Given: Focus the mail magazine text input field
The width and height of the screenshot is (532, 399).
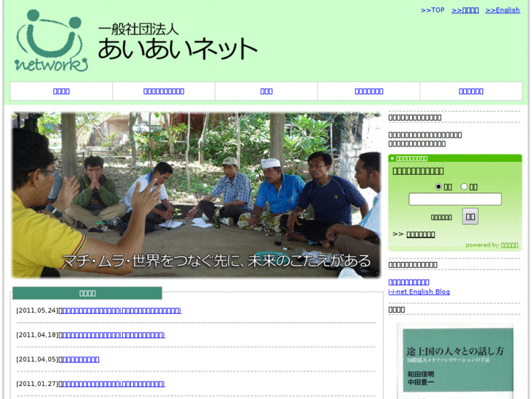Looking at the screenshot, I should tap(455, 199).
